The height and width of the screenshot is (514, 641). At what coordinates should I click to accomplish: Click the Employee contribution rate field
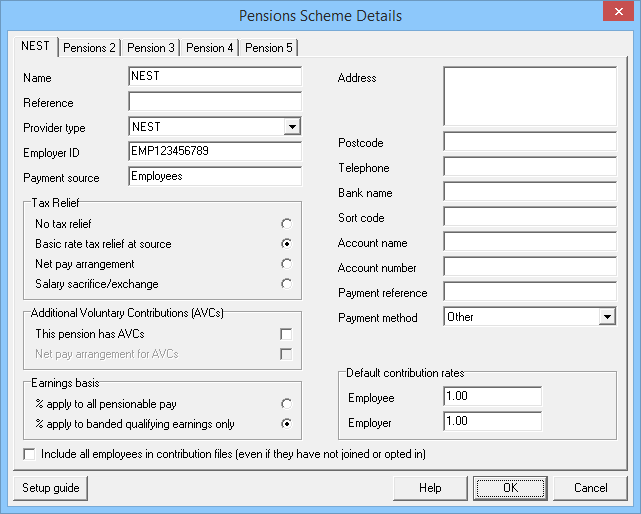[493, 397]
